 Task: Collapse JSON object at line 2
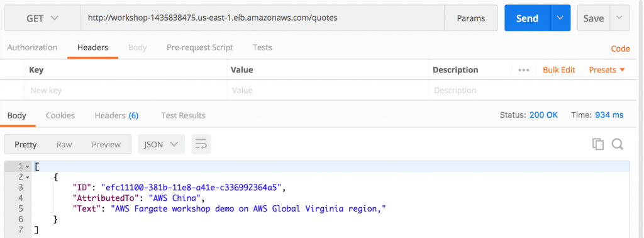(28, 177)
